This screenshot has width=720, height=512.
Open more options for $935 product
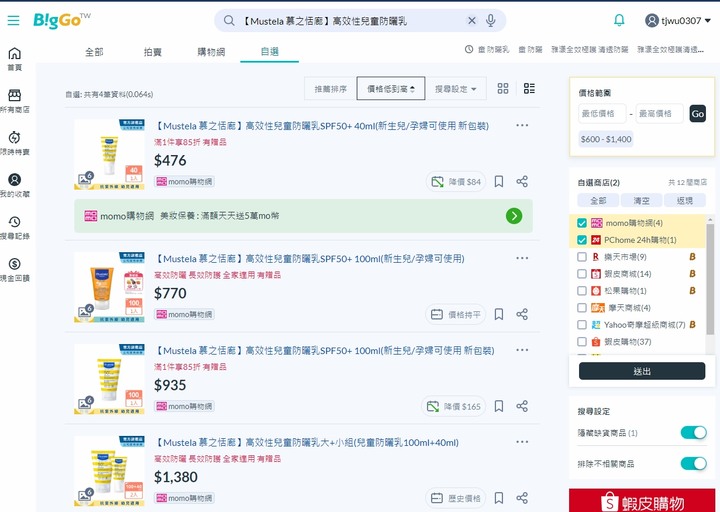[522, 350]
